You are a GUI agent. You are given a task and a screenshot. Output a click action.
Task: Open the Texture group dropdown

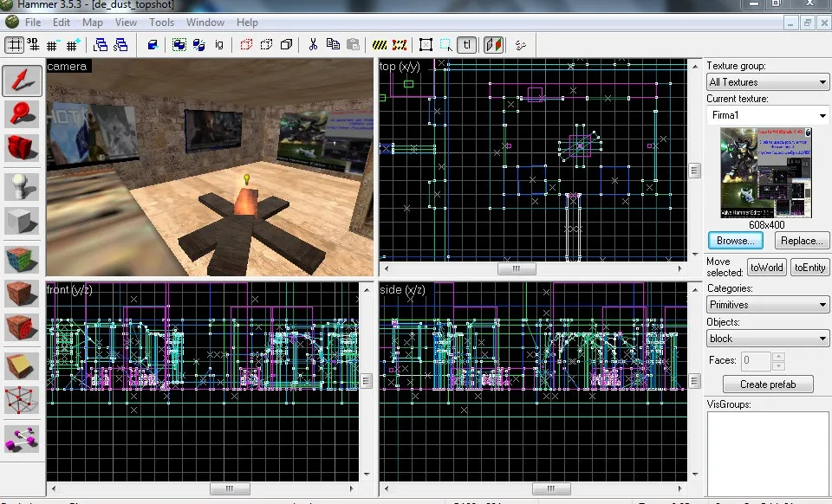[x=766, y=81]
